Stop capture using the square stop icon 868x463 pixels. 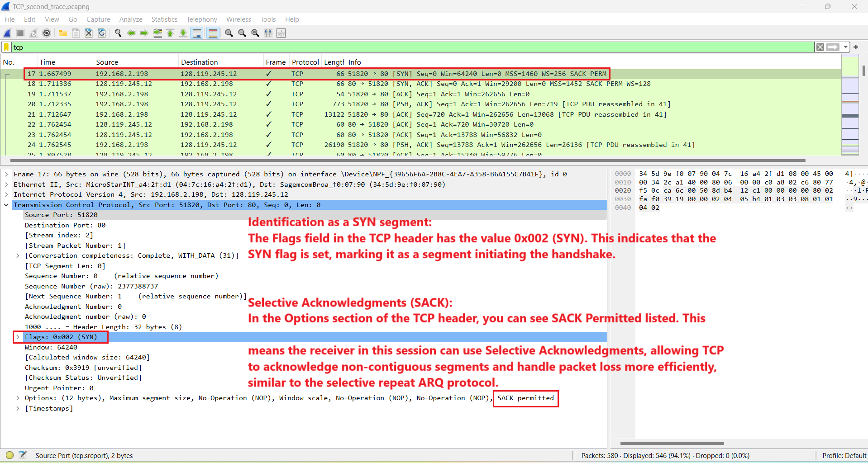[x=20, y=33]
